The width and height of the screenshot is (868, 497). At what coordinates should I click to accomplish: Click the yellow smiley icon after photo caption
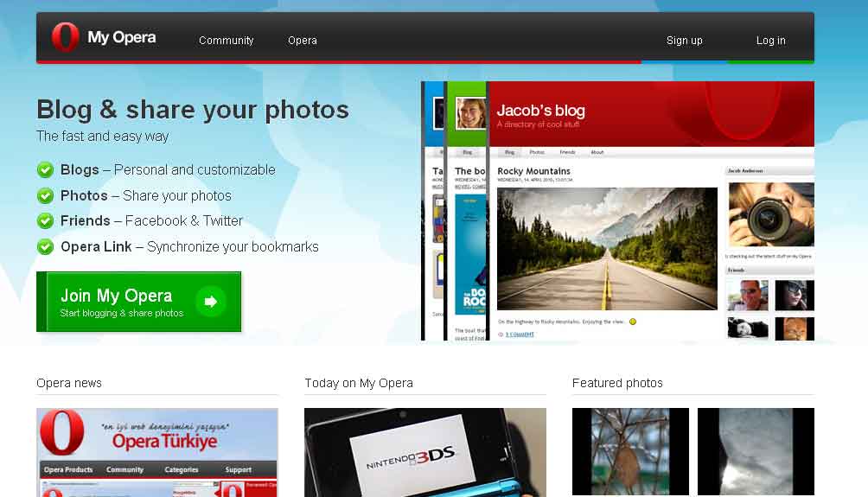coord(633,322)
